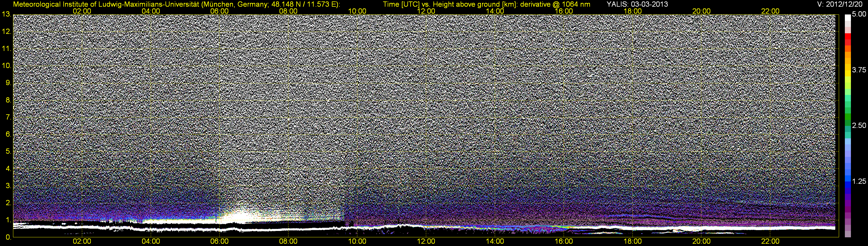This screenshot has height=246, width=868.
Task: Click the 10:00 label on the top time axis
Action: coord(357,11)
